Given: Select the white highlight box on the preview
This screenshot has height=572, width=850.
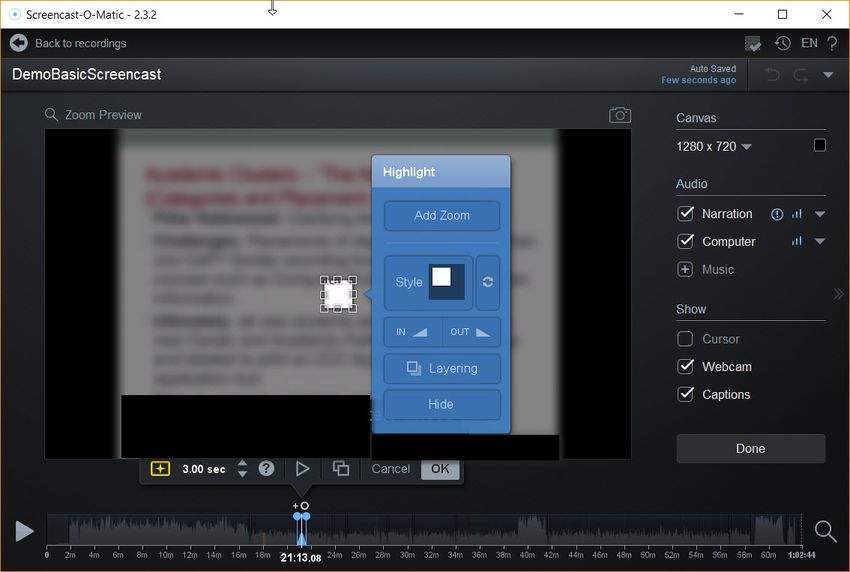Looking at the screenshot, I should click(x=338, y=294).
